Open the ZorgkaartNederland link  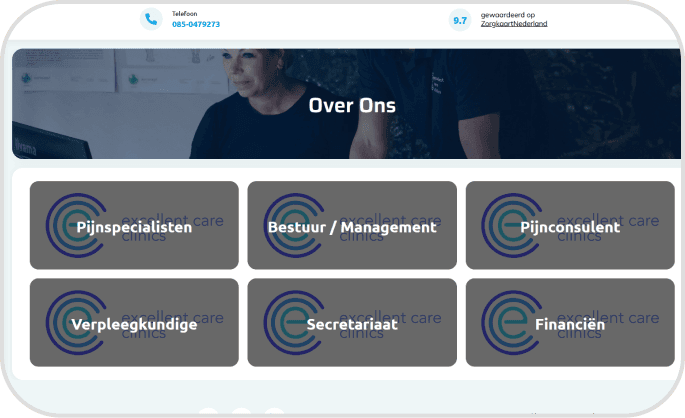(x=514, y=24)
